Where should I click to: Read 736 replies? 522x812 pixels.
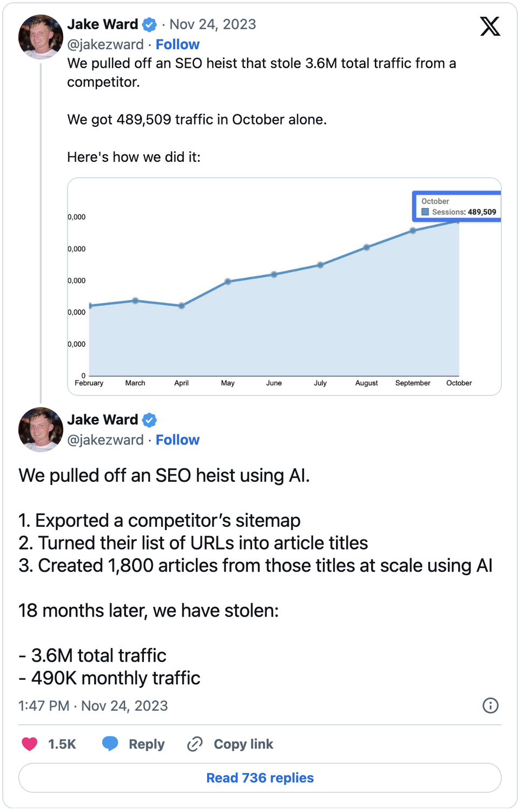[x=260, y=777]
